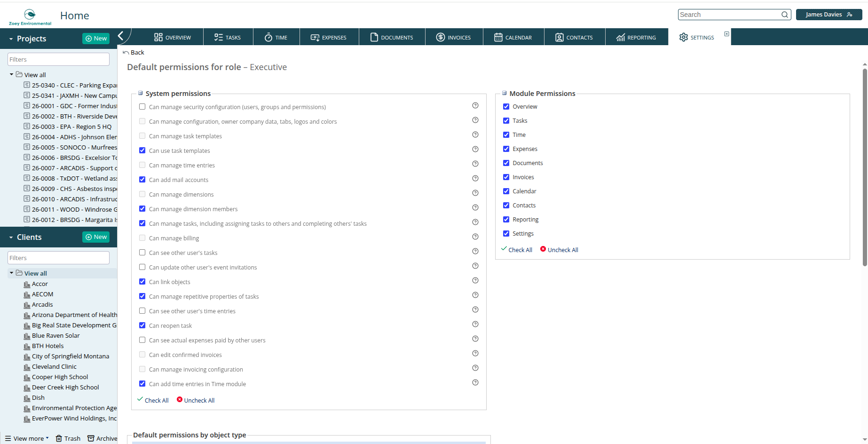
Task: Click the Search input field
Action: [x=730, y=15]
